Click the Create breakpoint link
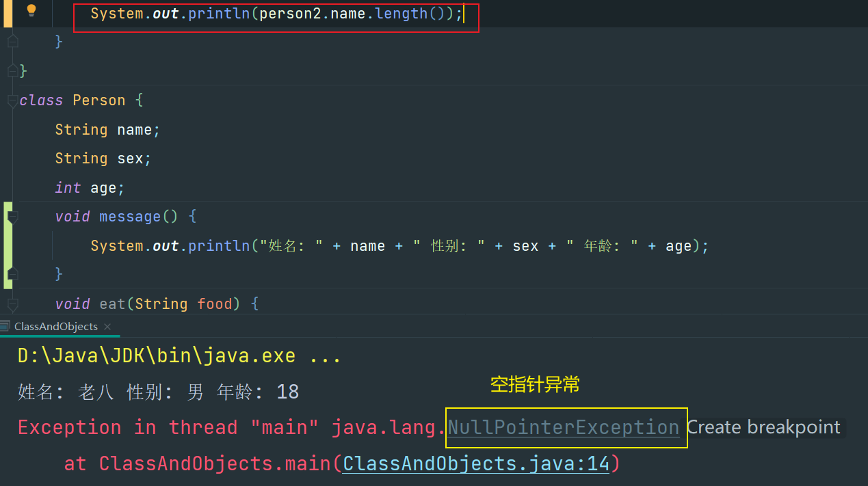 tap(763, 428)
